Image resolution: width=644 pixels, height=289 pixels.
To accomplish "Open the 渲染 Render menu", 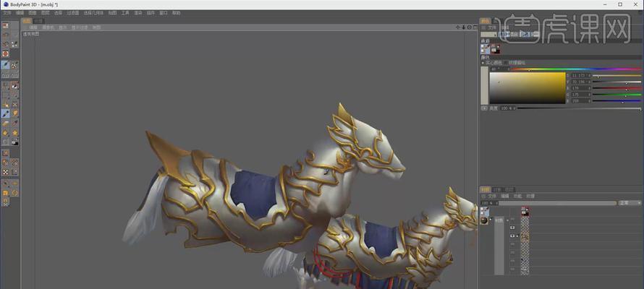I will pos(138,13).
